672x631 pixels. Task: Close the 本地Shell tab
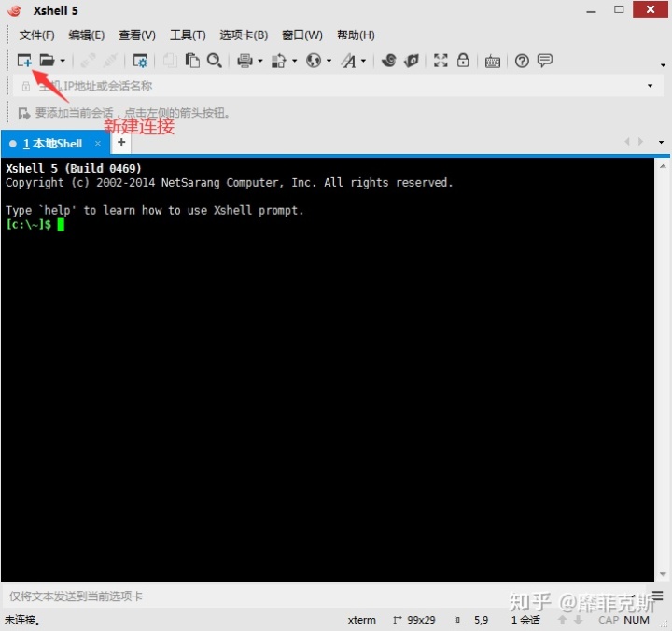point(98,143)
